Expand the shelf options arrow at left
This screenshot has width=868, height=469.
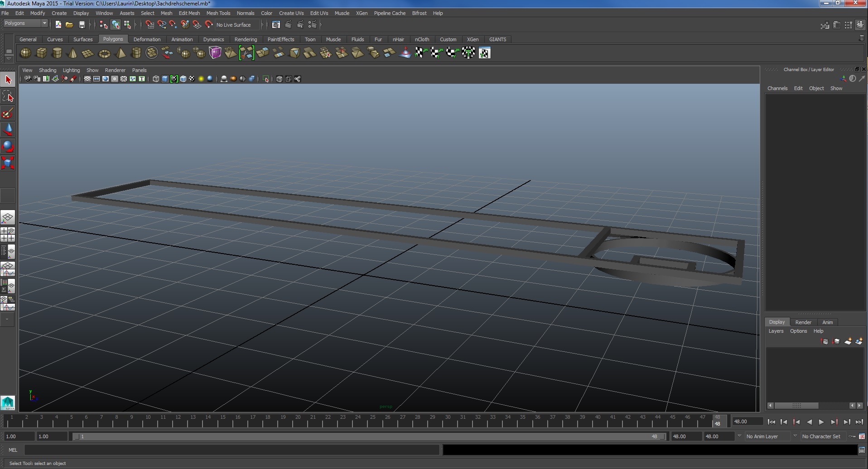[8, 58]
